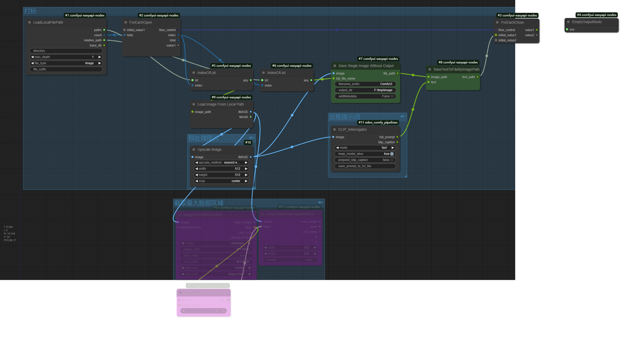Click the pin icon on 截取最大脸部区域 group

(x=320, y=203)
